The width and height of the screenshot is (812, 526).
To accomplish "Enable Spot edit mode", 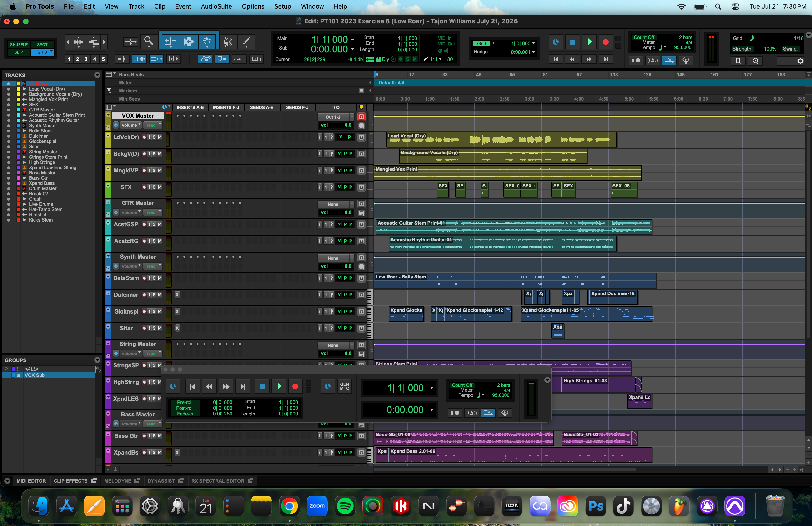I will pos(42,44).
